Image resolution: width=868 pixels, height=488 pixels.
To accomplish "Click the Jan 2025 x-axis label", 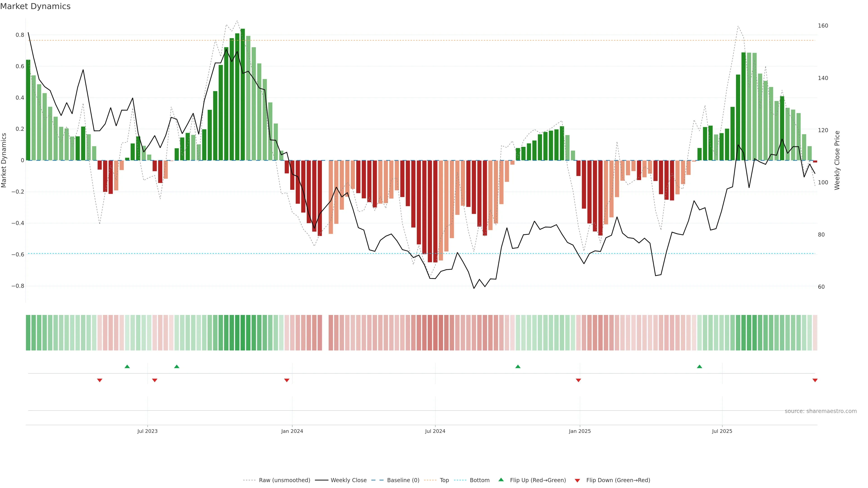I will click(580, 431).
